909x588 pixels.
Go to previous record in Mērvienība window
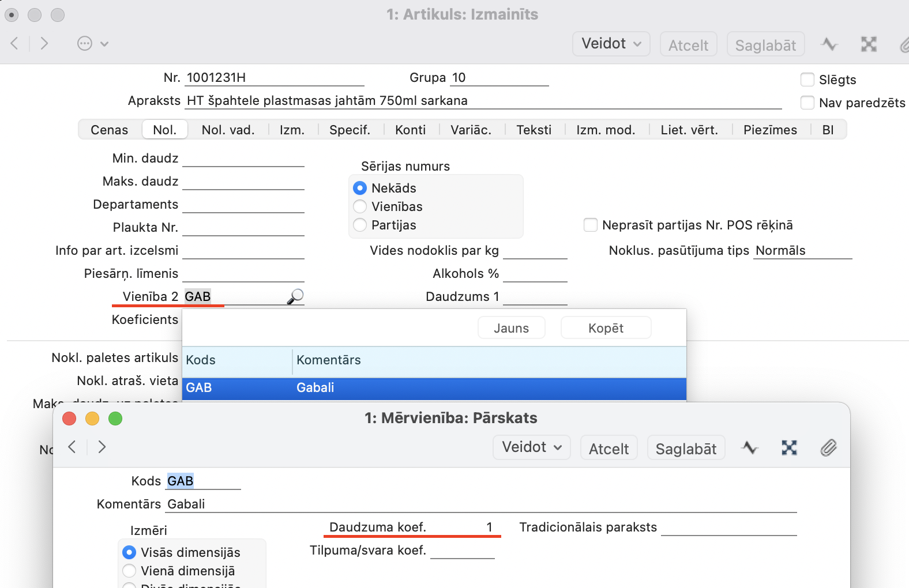pos(72,447)
